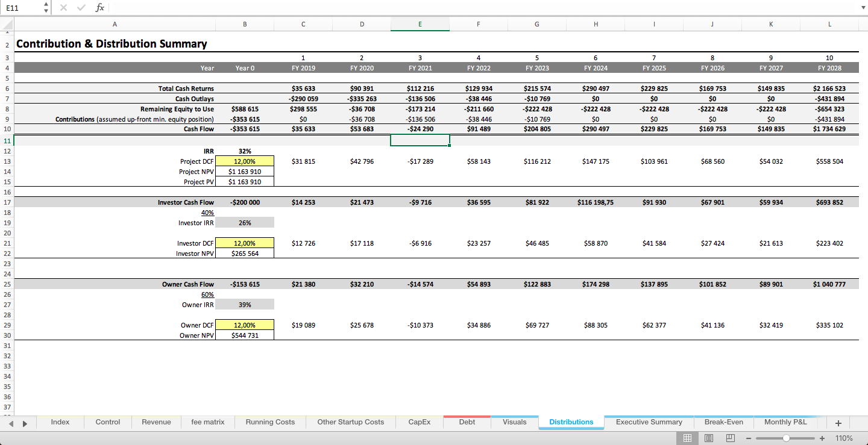Open the Debt sheet tab

[x=467, y=422]
